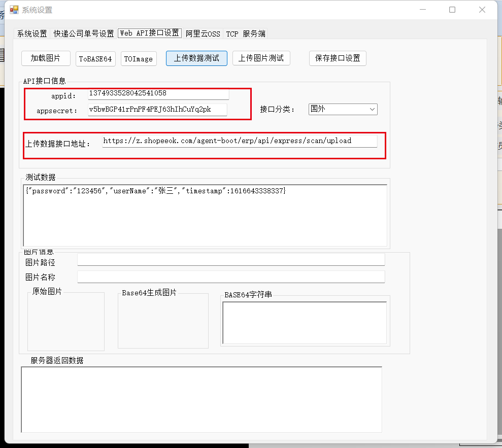Focus the 图片名称 input field
Image resolution: width=502 pixels, height=448 pixels.
[231, 277]
